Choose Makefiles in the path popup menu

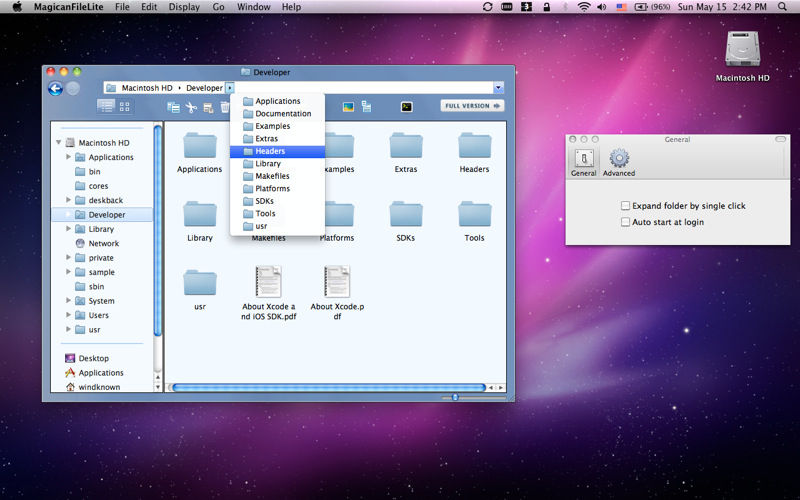point(277,176)
